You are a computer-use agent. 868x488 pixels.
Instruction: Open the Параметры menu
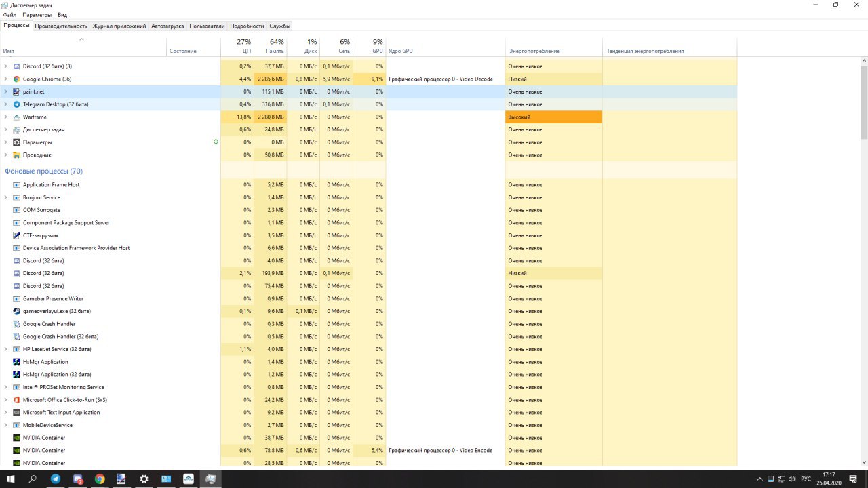(x=37, y=15)
